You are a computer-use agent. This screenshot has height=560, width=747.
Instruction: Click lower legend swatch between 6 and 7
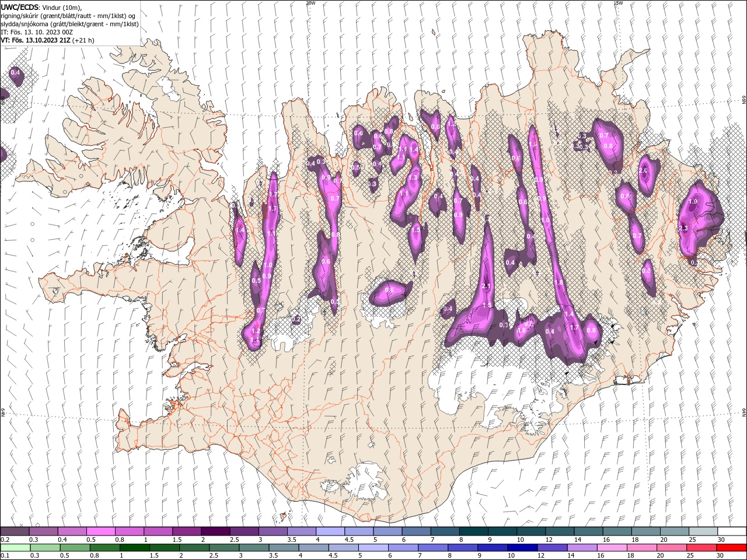click(x=403, y=548)
